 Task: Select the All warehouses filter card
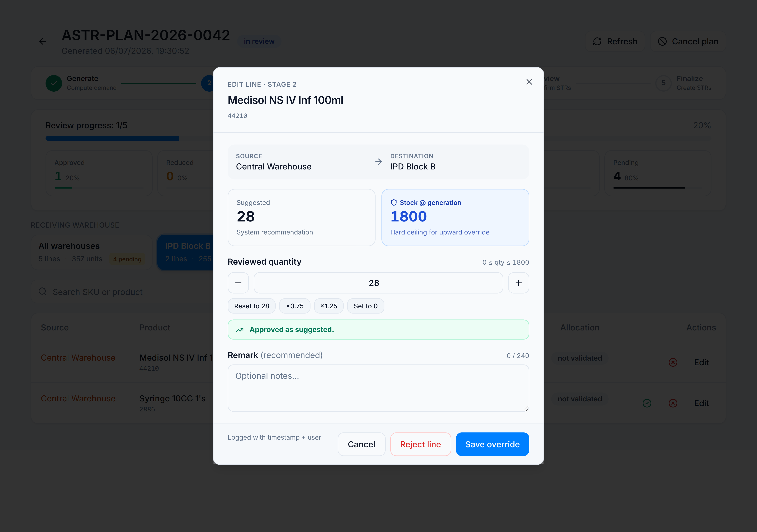click(92, 252)
